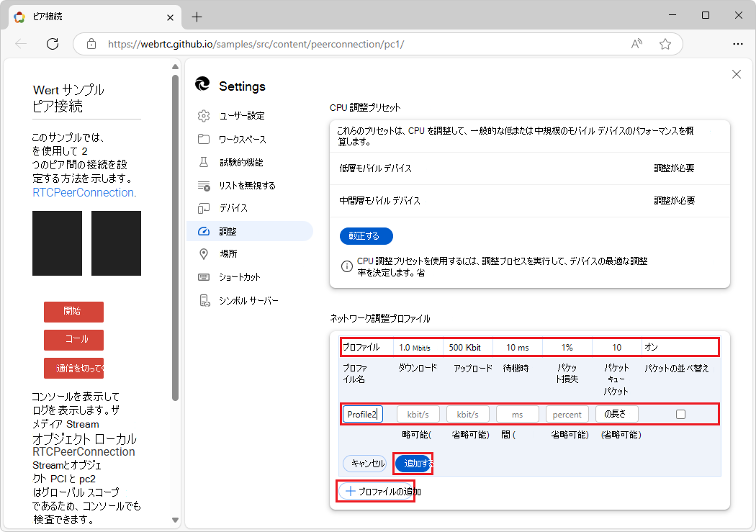The width and height of the screenshot is (756, 532).
Task: Open site information via the lock icon
Action: pyautogui.click(x=91, y=44)
